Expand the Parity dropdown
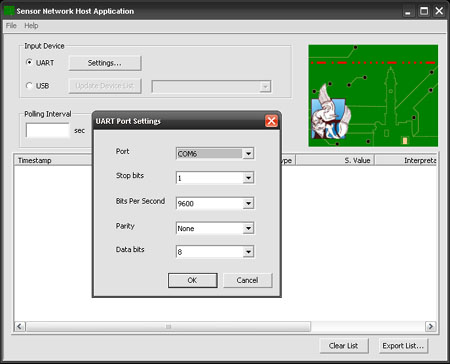The height and width of the screenshot is (364, 450). click(248, 228)
